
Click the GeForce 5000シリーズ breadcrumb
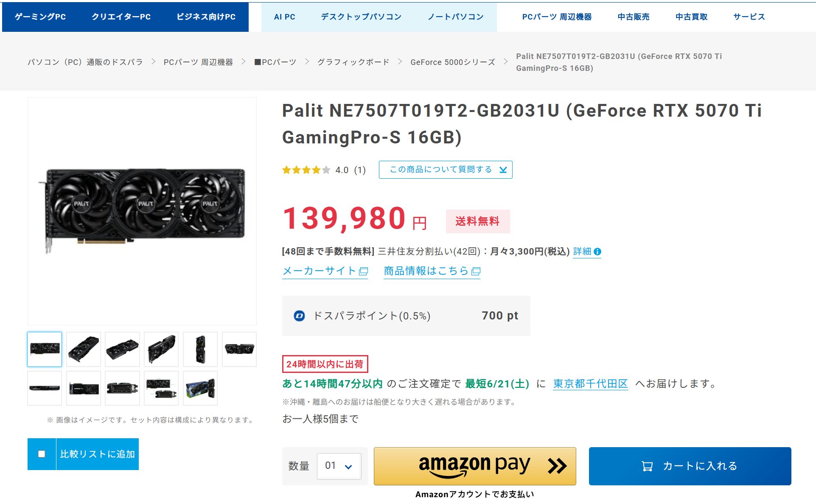coord(452,62)
